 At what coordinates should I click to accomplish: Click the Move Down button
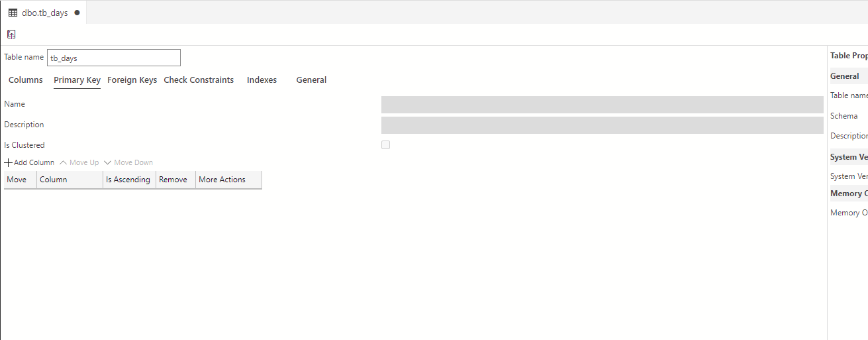tap(128, 162)
